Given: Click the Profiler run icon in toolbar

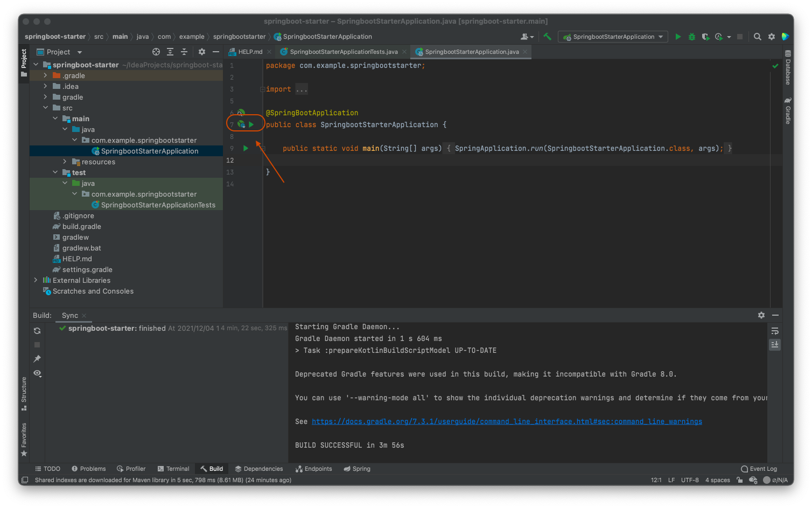Looking at the screenshot, I should pos(719,37).
